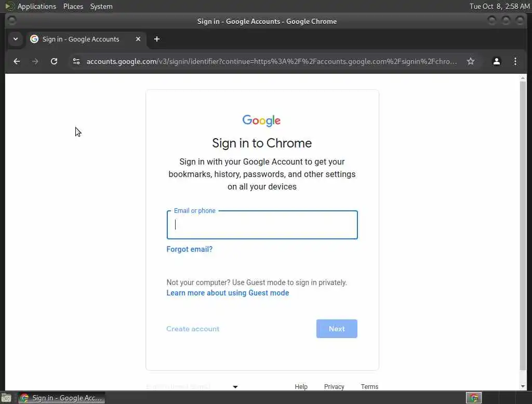Click the Chrome workspace switcher thumbnail

(x=474, y=398)
